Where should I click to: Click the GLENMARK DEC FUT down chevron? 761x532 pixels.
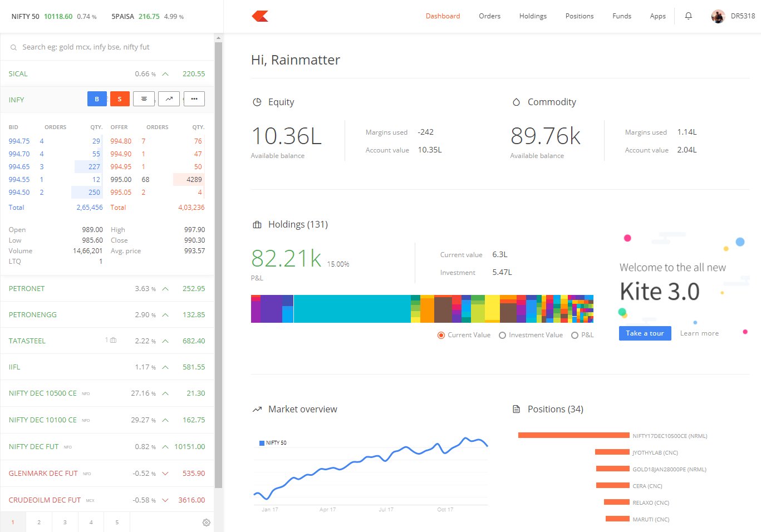click(165, 474)
